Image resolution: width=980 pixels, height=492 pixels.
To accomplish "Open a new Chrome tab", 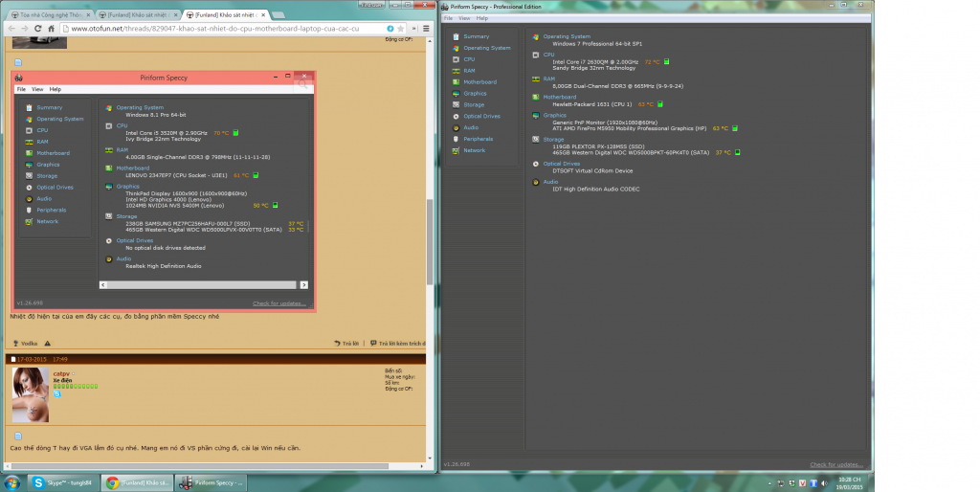I will 278,14.
